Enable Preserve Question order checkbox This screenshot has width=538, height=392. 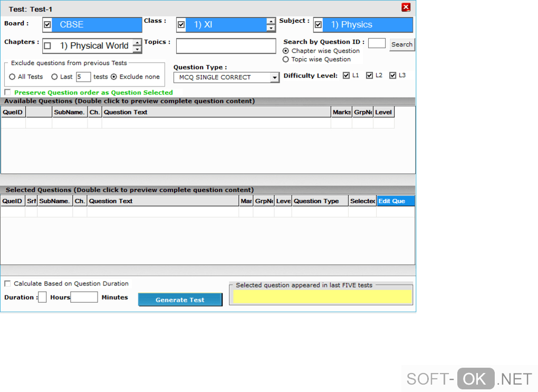7,92
